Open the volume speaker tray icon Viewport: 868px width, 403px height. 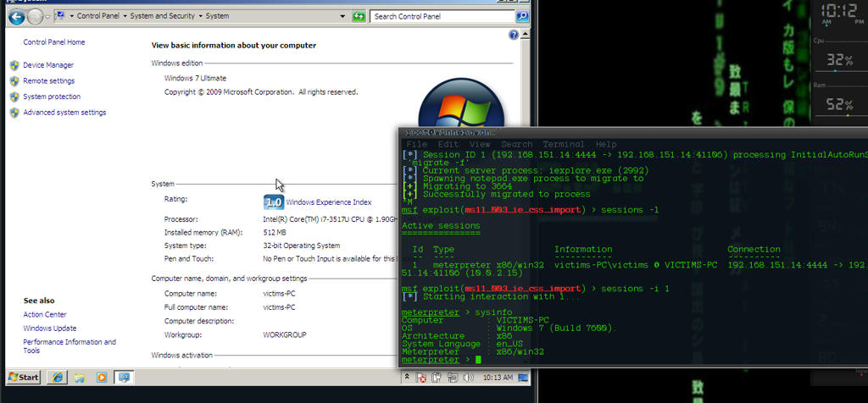pos(468,378)
